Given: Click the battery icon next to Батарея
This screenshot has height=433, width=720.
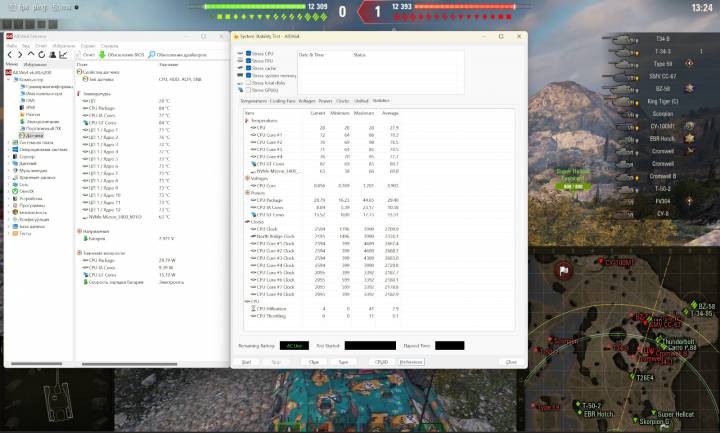Looking at the screenshot, I should [85, 239].
